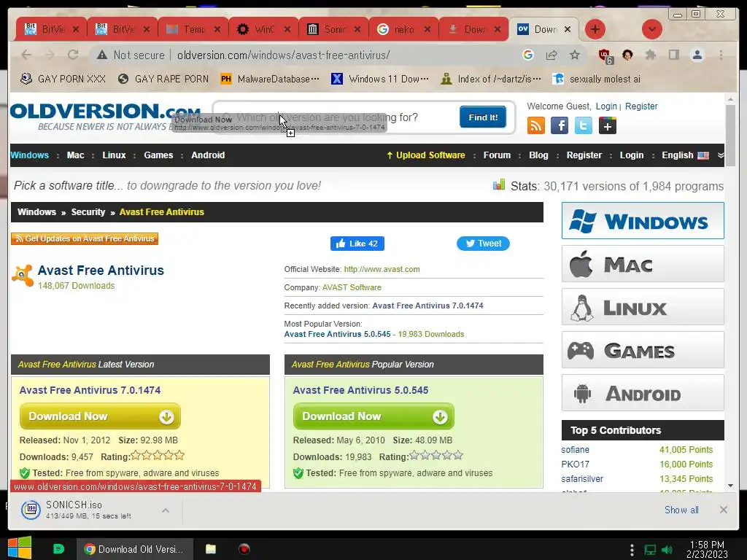Open MalwareDatabase bookmark
The image size is (747, 560).
tap(270, 79)
